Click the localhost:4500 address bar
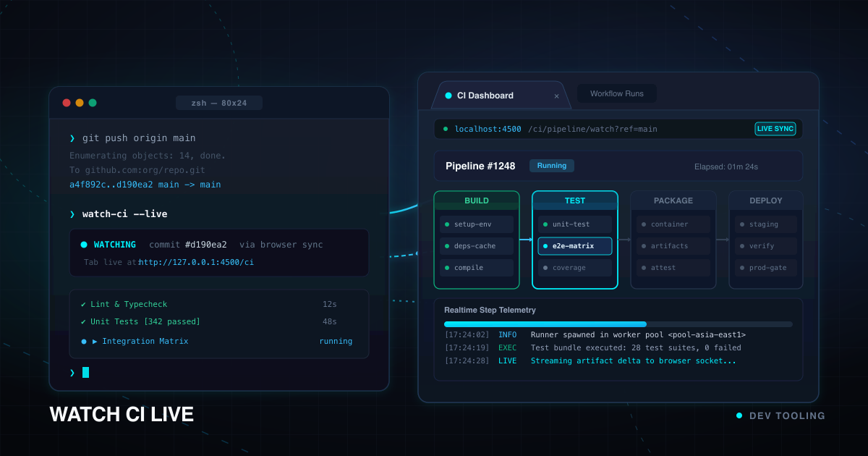The height and width of the screenshot is (456, 868). [618, 129]
